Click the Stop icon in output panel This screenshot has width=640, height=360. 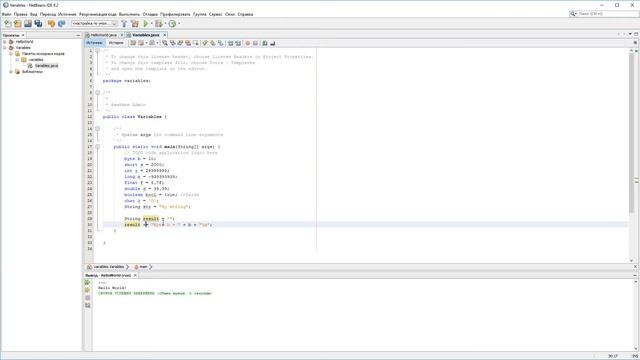pyautogui.click(x=87, y=298)
